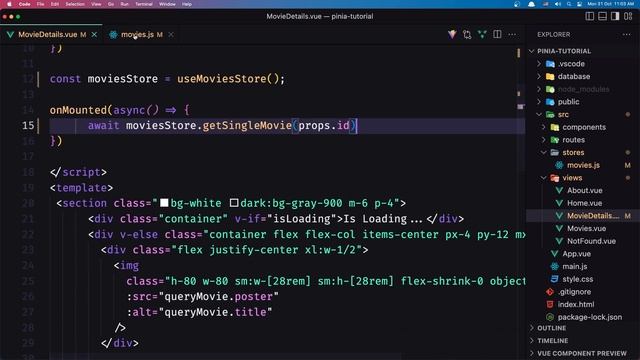
Task: Open the Vite extension icon in editor toolbar
Action: pos(452,34)
